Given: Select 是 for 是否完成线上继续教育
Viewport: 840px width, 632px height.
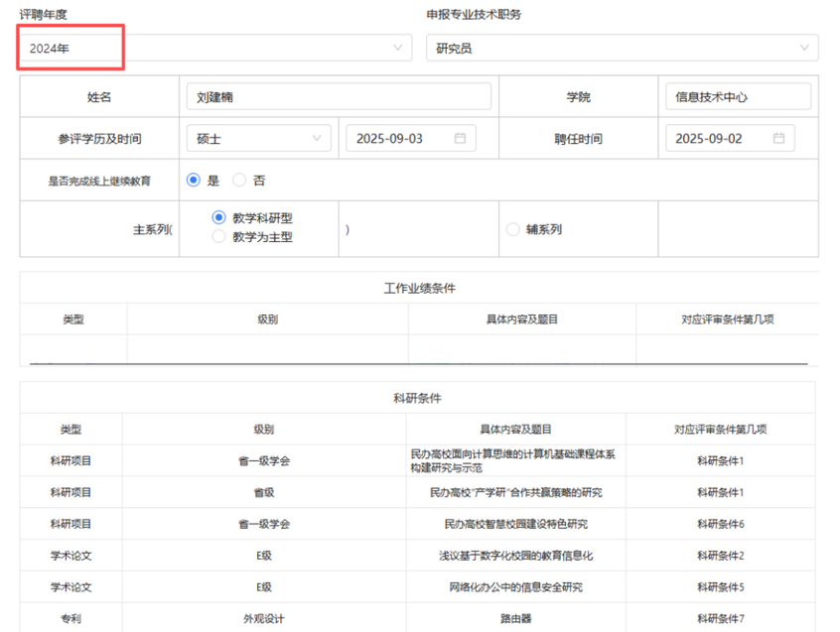Looking at the screenshot, I should [x=195, y=181].
